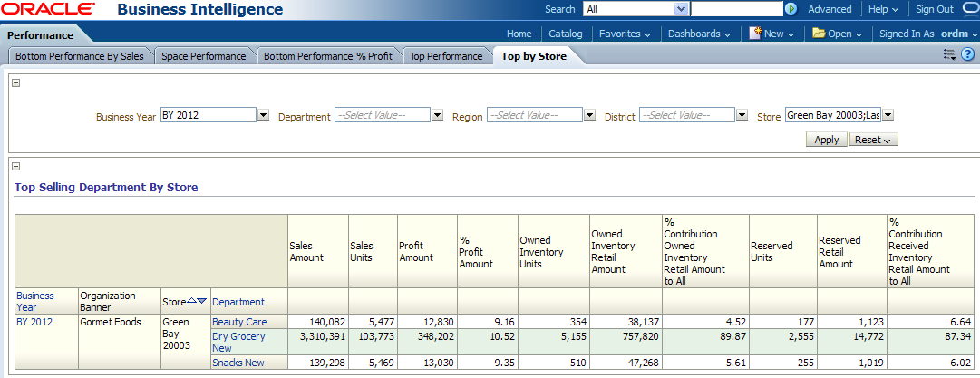Expand the Department select value dropdown
Screen dimensions: 980x378
437,116
